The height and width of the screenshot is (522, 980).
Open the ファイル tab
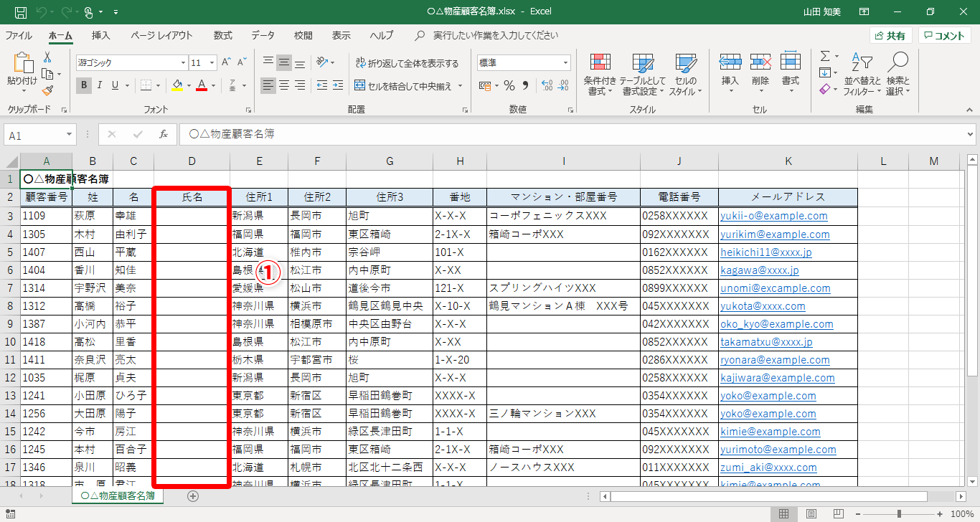pos(19,35)
